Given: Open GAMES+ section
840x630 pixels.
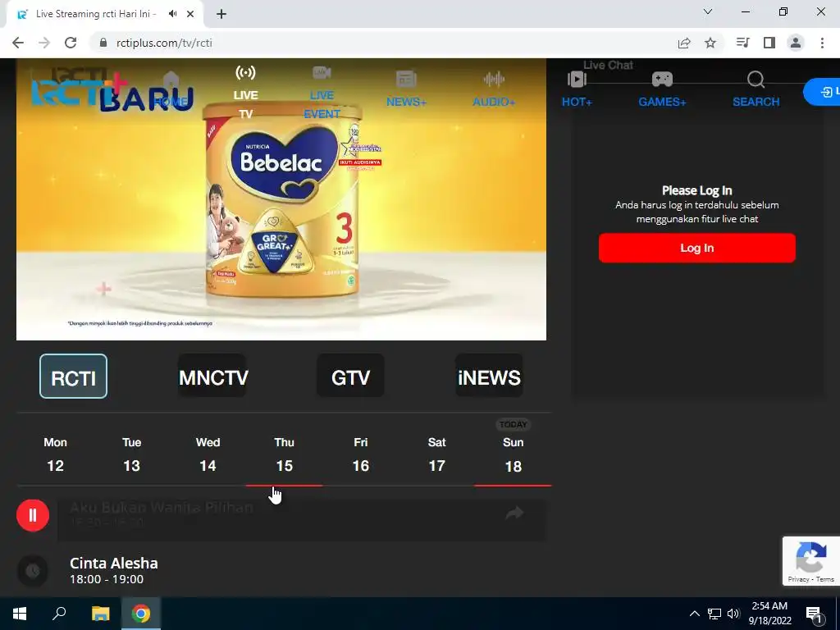Looking at the screenshot, I should tap(662, 89).
